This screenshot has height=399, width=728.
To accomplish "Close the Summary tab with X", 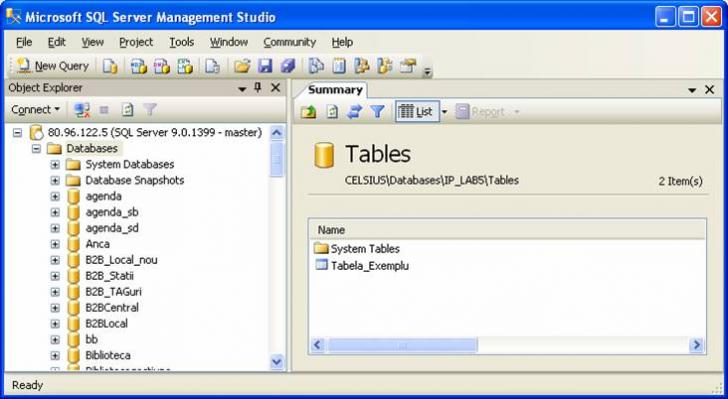I will pyautogui.click(x=709, y=90).
